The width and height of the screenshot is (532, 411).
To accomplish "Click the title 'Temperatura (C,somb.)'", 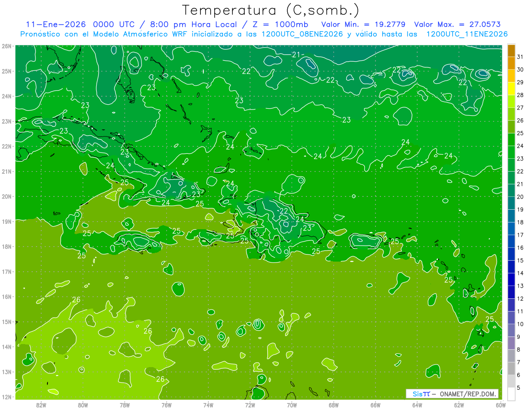I will 271,11.
